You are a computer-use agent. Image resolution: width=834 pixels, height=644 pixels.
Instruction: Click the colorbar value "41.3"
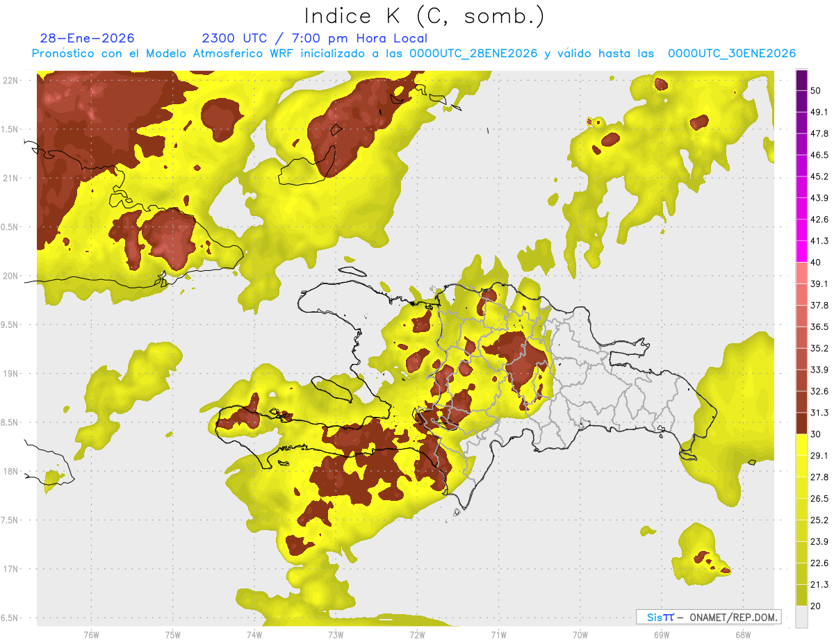[x=819, y=241]
